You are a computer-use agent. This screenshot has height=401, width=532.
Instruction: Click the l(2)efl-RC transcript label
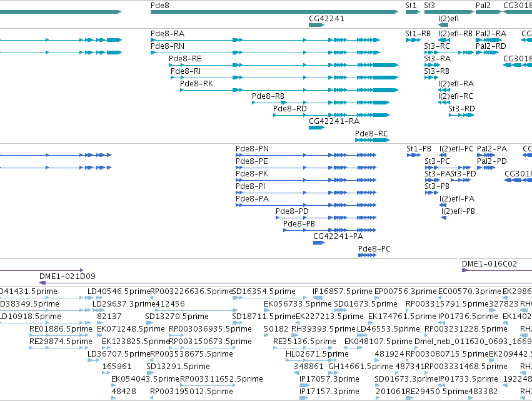456,96
